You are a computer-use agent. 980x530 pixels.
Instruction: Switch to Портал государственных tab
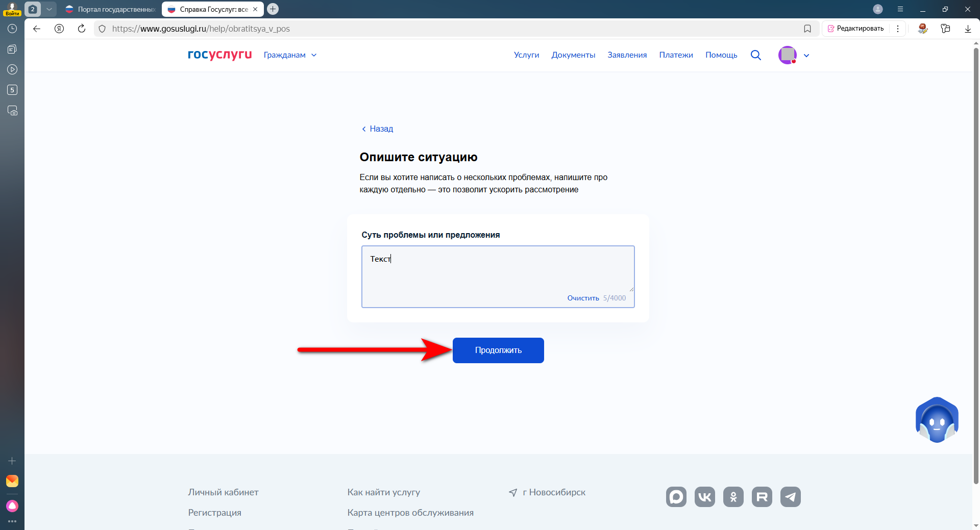[x=112, y=9]
